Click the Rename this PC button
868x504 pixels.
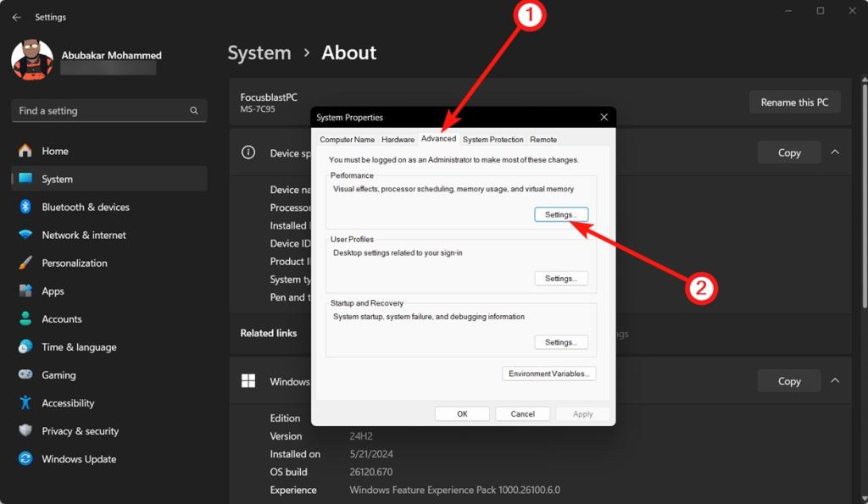(x=794, y=102)
